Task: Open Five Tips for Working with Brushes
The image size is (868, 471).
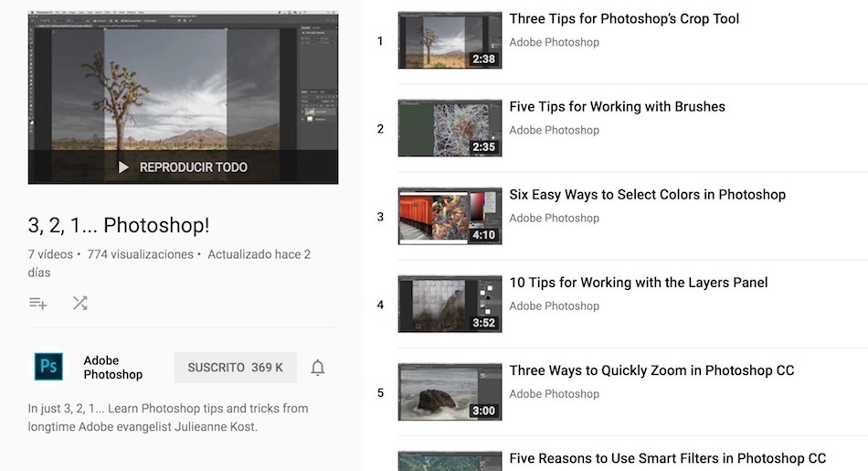Action: [618, 106]
